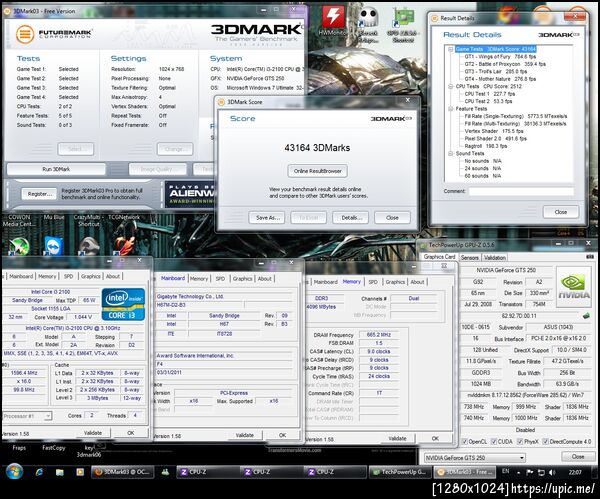This screenshot has height=499, width=600.
Task: Click the BIOS save chip icon in GPU-Z
Action: click(586, 316)
